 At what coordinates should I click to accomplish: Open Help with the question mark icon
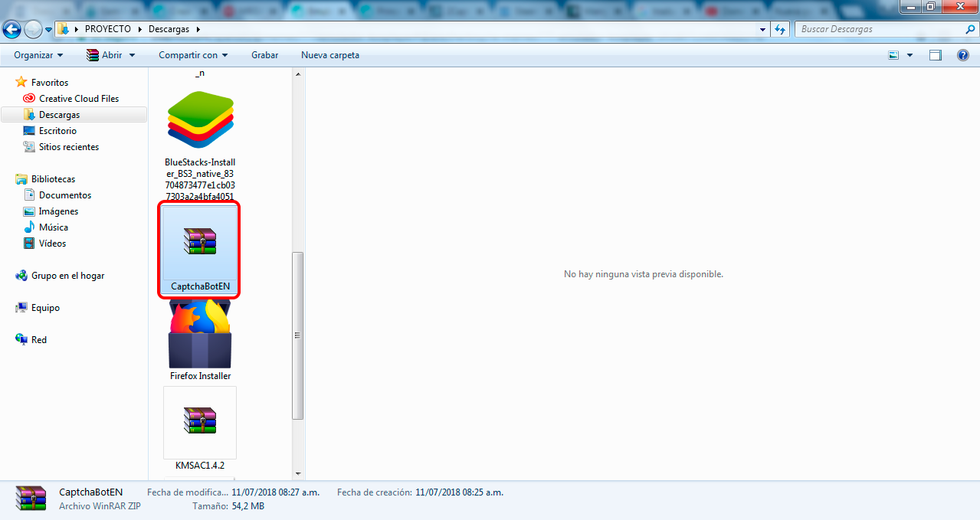click(x=963, y=55)
